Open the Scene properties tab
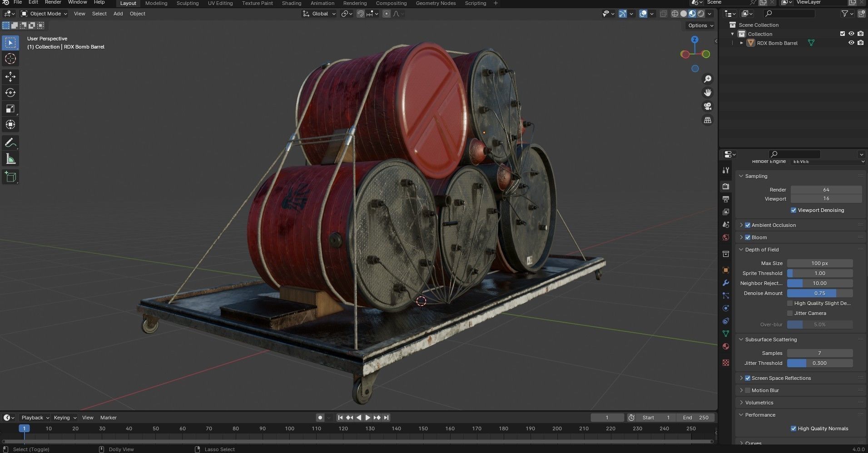This screenshot has width=868, height=453. coord(726,225)
